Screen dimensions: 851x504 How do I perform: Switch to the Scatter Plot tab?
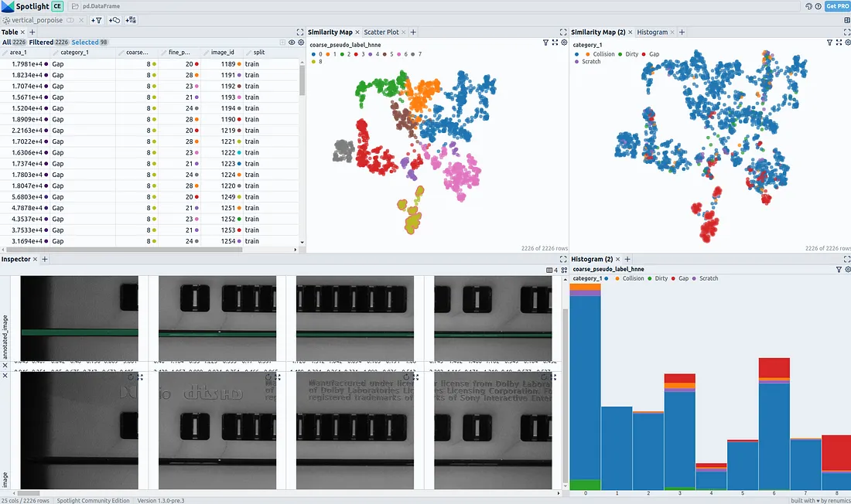pos(381,32)
